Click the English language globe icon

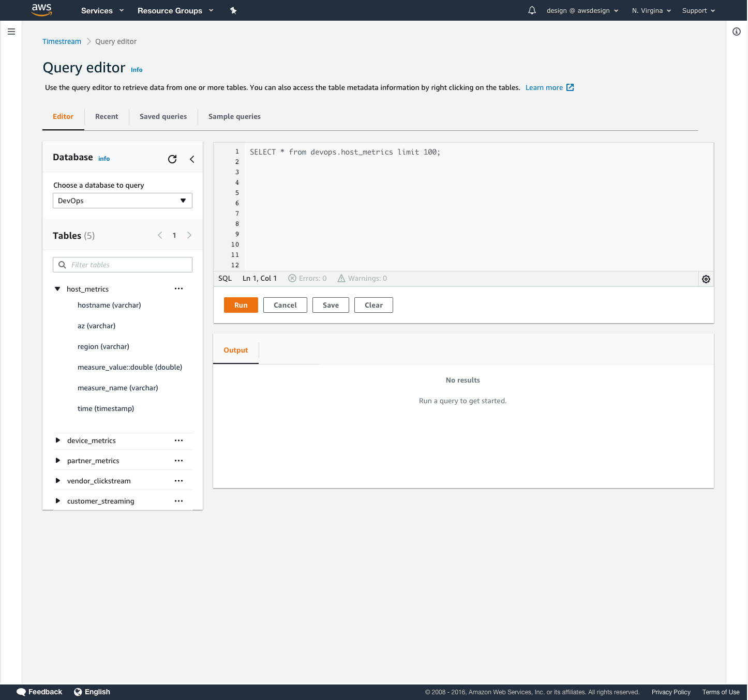click(x=78, y=692)
